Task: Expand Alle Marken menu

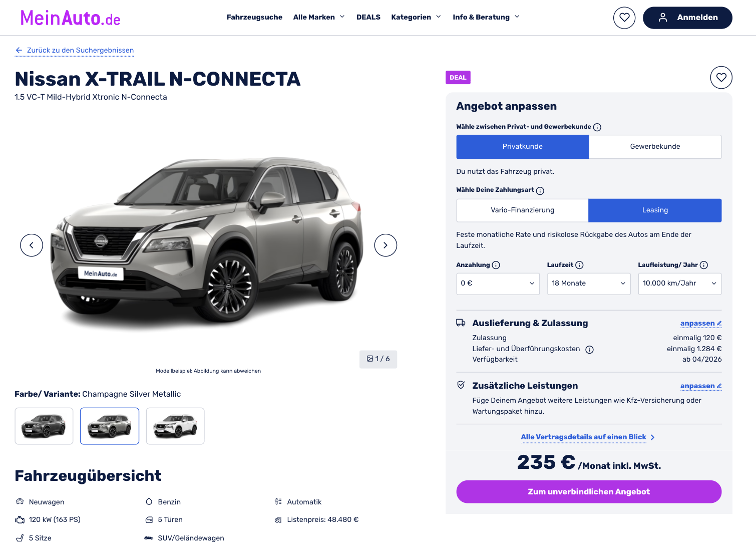Action: [x=319, y=17]
